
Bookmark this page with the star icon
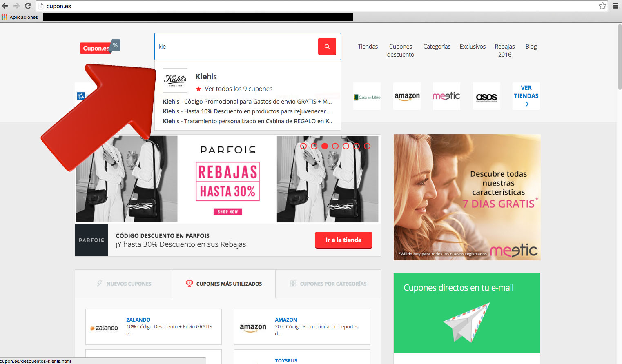(x=602, y=6)
